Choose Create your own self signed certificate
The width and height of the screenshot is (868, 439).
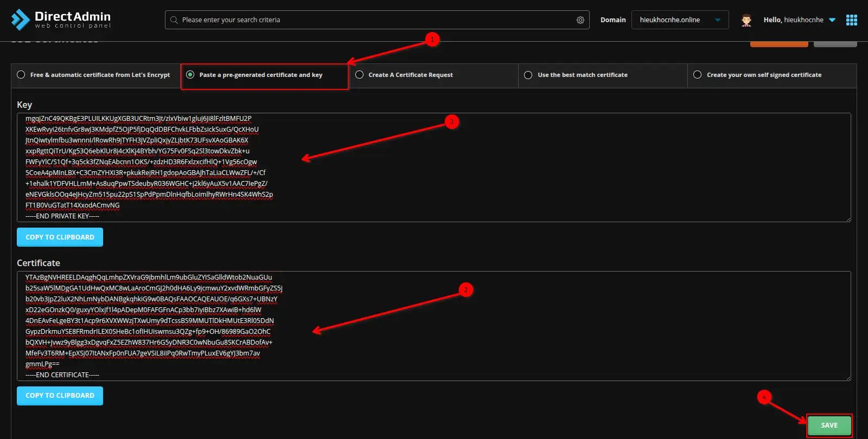[698, 75]
